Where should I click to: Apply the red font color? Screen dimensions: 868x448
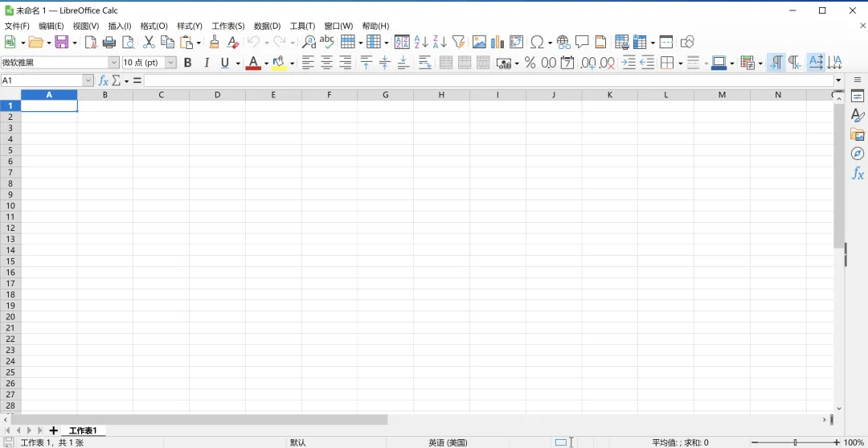pyautogui.click(x=253, y=63)
